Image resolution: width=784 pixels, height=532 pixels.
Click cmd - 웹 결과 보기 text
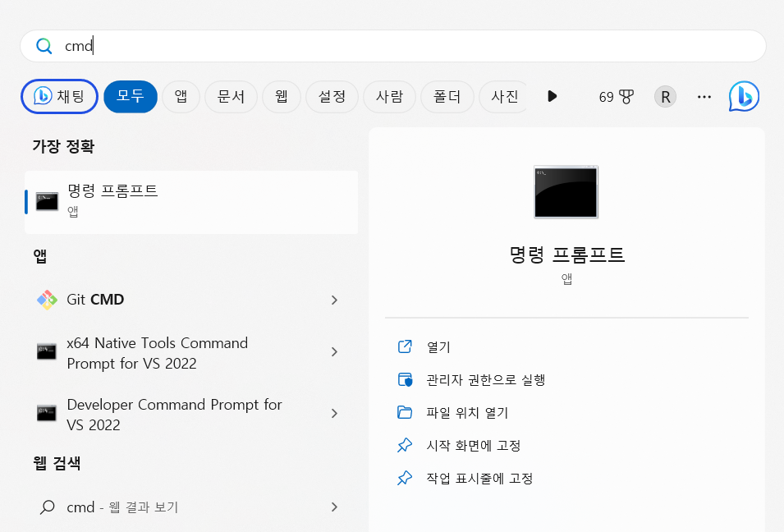[122, 507]
